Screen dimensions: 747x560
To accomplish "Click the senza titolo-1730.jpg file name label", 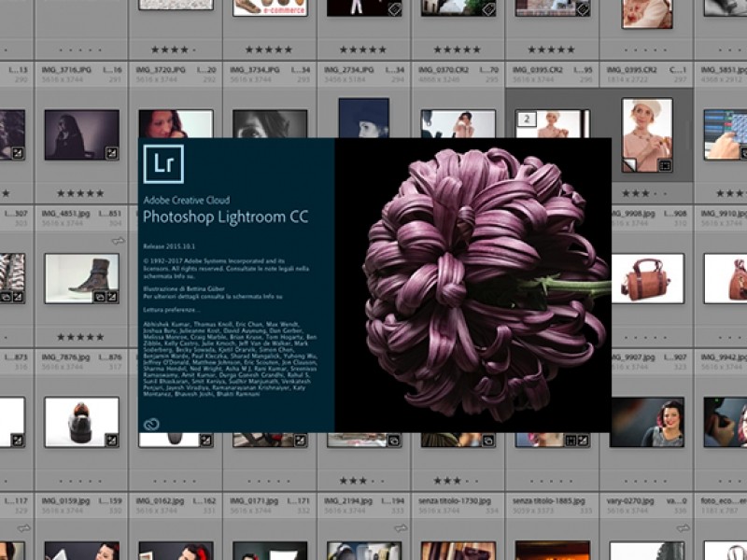I will pyautogui.click(x=455, y=501).
